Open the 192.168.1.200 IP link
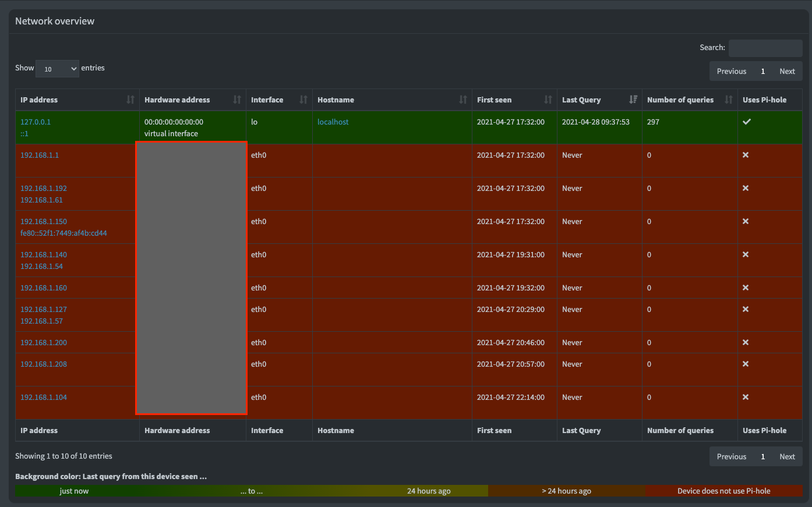The height and width of the screenshot is (507, 812). click(44, 342)
